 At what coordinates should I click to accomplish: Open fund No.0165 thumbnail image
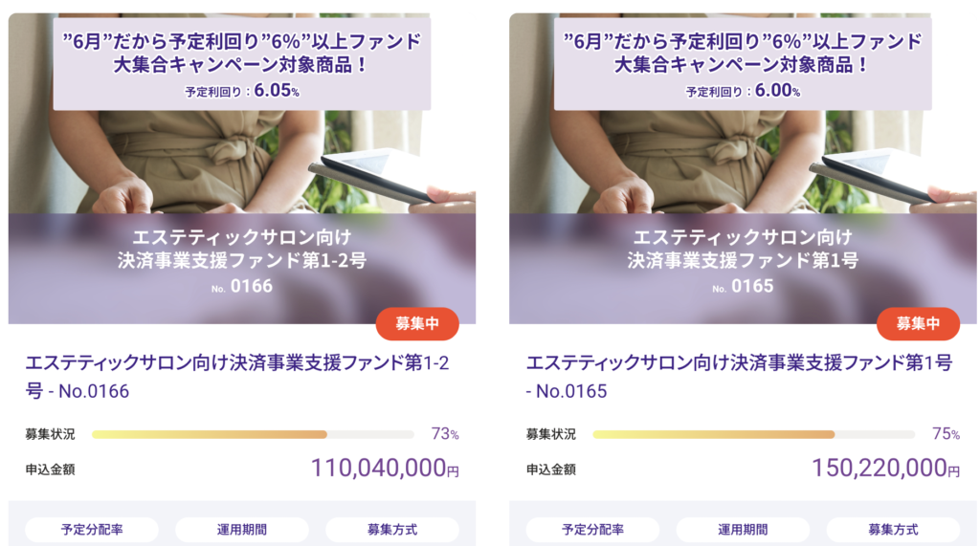[743, 168]
